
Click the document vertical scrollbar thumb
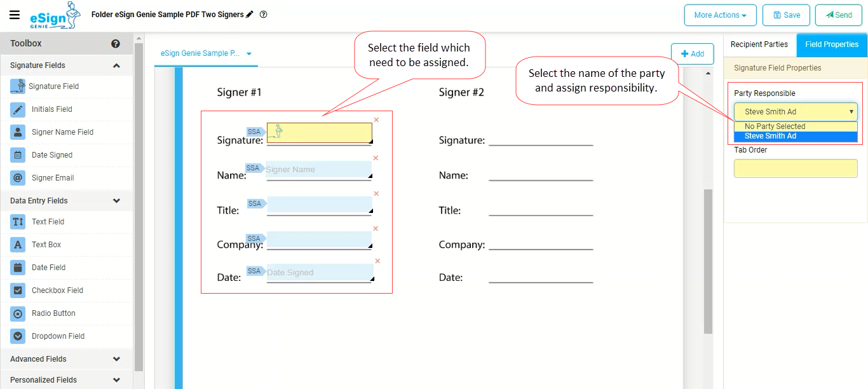(x=709, y=261)
